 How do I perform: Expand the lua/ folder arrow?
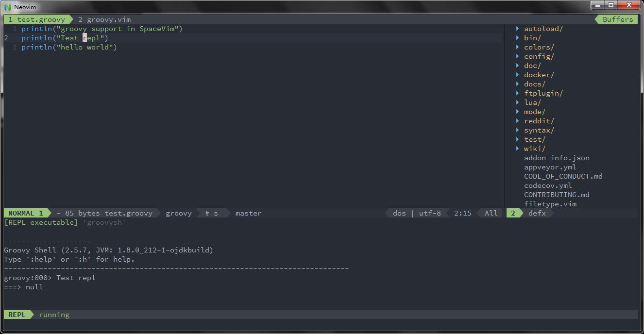pos(518,102)
